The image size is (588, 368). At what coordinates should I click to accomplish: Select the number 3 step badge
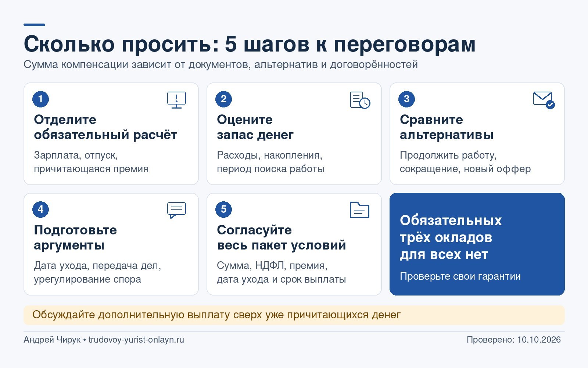tap(406, 99)
